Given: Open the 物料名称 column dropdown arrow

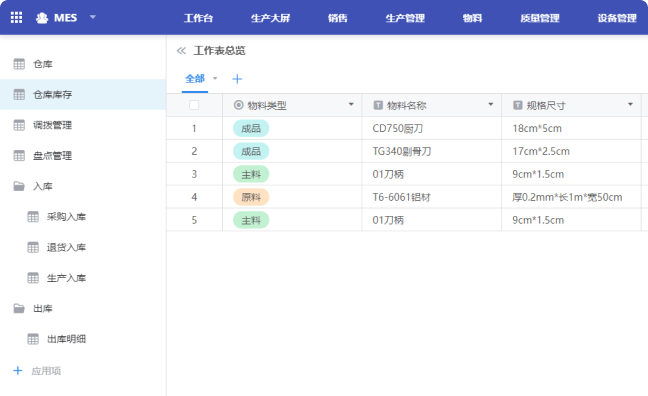Looking at the screenshot, I should click(491, 104).
